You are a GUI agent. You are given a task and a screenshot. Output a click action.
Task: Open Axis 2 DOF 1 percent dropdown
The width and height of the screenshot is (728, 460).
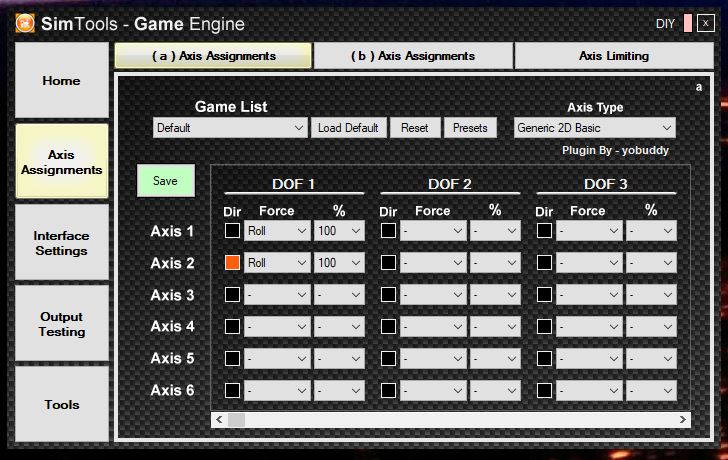point(339,263)
